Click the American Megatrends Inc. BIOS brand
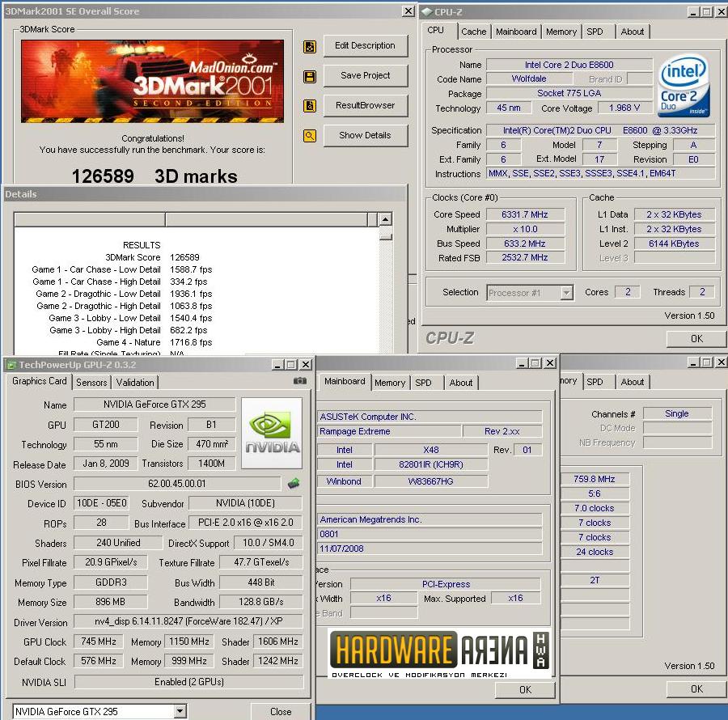728x720 pixels. [430, 519]
